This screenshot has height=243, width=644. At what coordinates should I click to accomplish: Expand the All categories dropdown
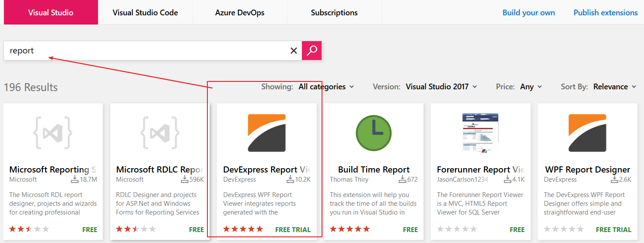pos(326,87)
